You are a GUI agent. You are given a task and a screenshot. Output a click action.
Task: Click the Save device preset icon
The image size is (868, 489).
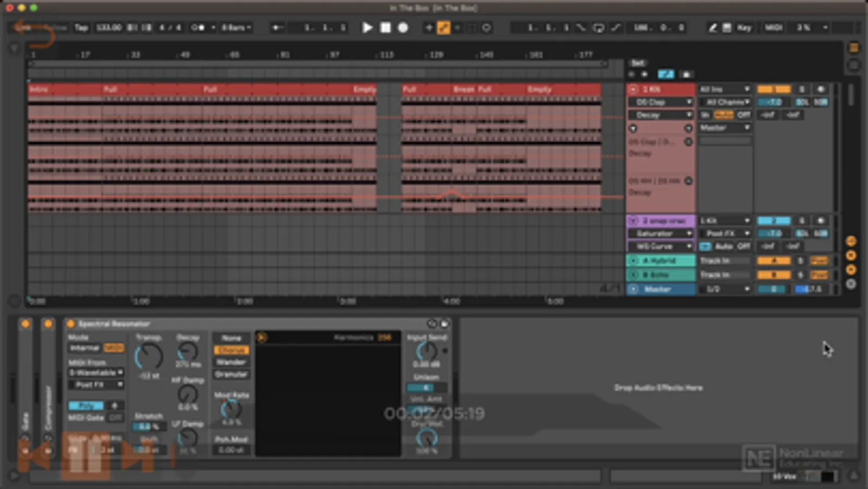(x=444, y=324)
